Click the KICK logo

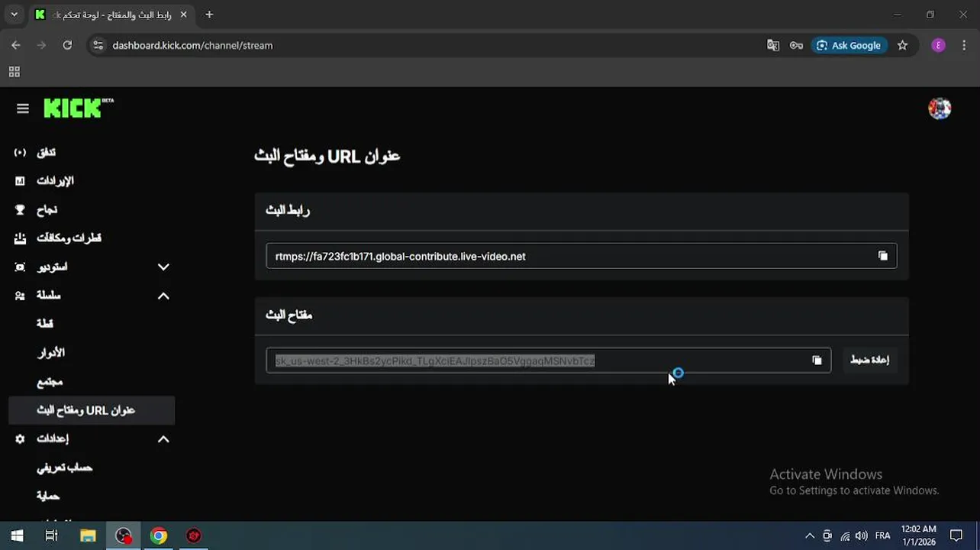(78, 108)
